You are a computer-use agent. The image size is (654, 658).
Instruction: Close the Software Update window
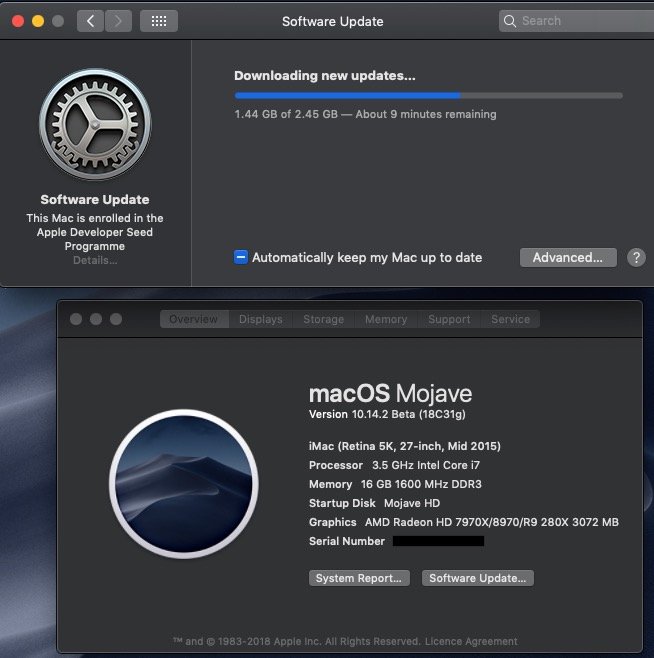point(18,21)
